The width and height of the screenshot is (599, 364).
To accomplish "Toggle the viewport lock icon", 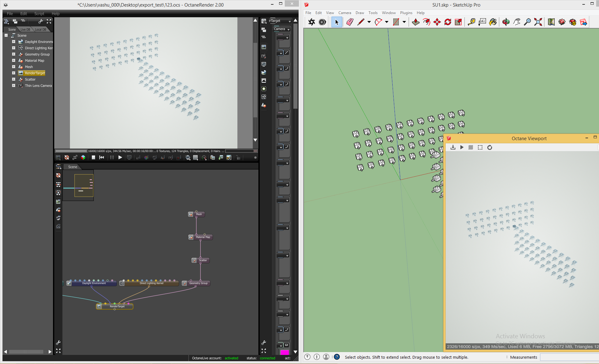I will point(238,157).
